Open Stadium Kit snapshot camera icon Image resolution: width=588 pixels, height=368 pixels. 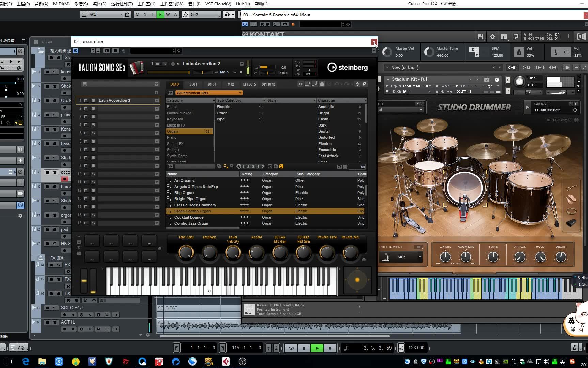pyautogui.click(x=486, y=79)
